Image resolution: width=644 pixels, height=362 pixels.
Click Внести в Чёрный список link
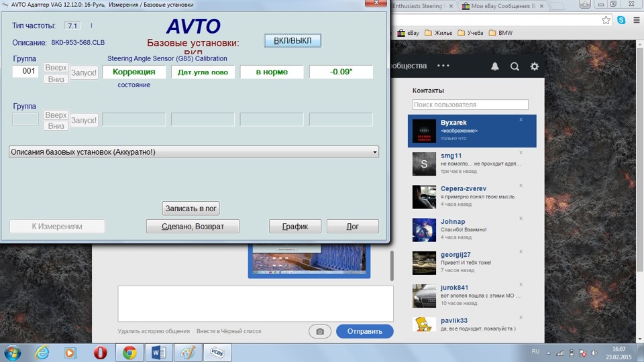[x=229, y=331]
